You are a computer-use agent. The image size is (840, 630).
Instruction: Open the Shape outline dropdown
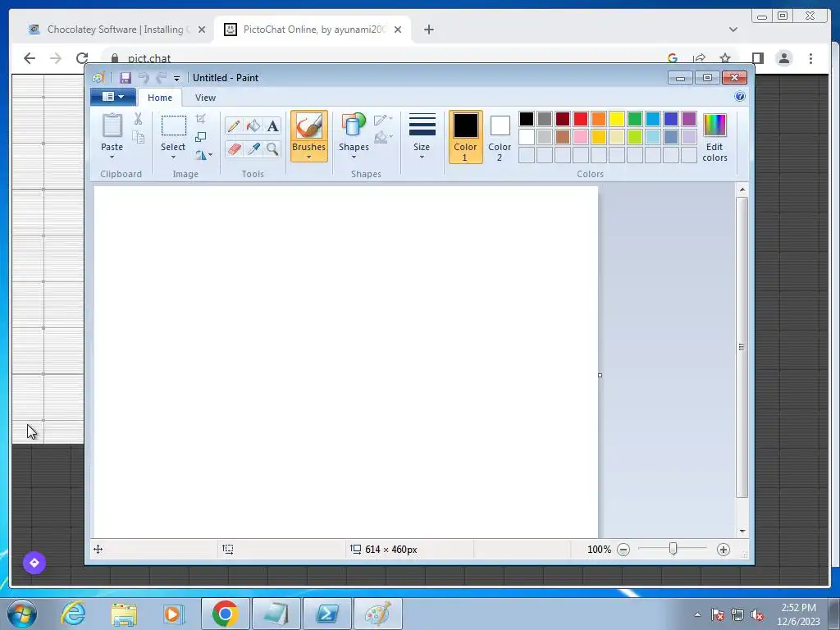click(383, 120)
